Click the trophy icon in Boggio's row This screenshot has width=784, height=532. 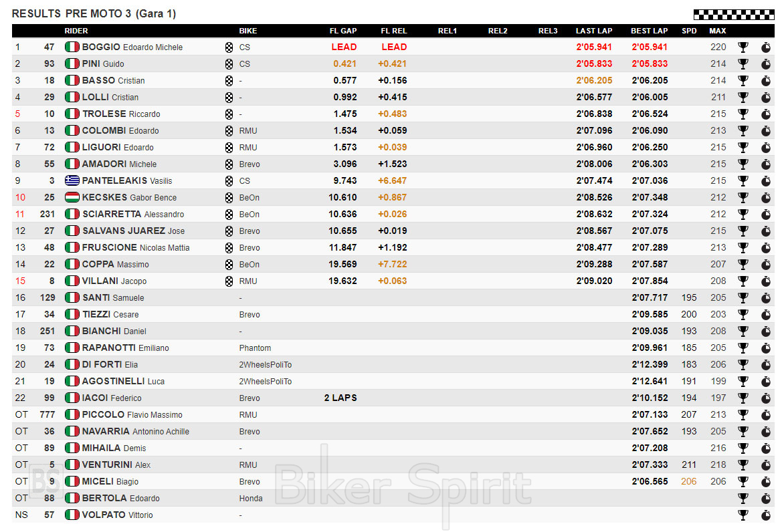[x=743, y=47]
